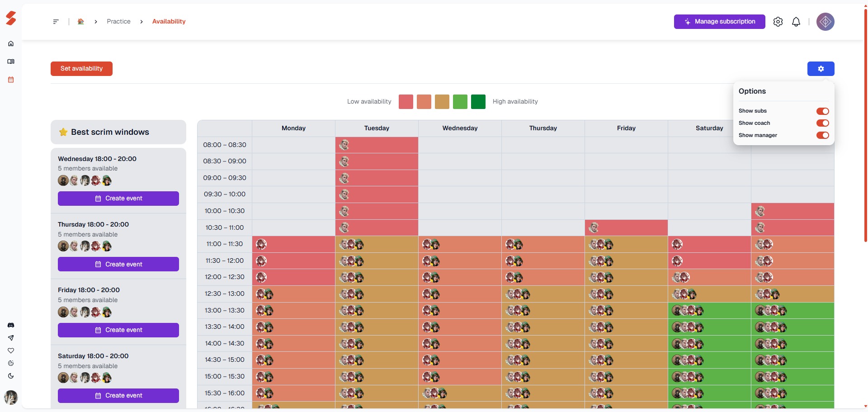Select the 08:00 – 08:30 time row label
The width and height of the screenshot is (868, 412).
225,145
